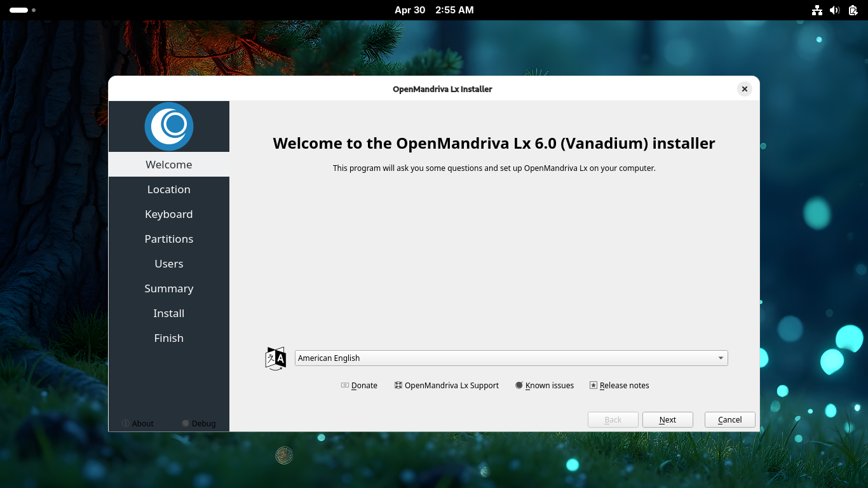Open the clock and calendar menu
The width and height of the screenshot is (868, 488).
pos(434,10)
